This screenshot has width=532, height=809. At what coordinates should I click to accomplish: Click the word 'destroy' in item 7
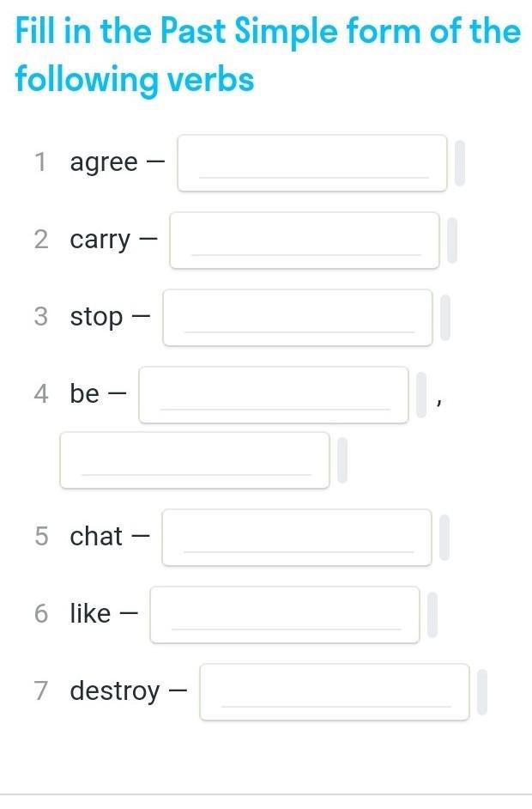tap(115, 690)
